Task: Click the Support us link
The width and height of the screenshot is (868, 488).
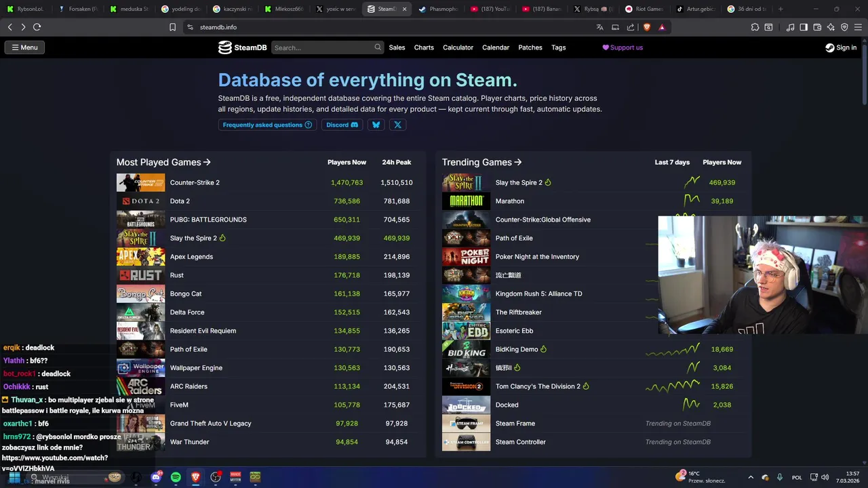Action: coord(623,47)
